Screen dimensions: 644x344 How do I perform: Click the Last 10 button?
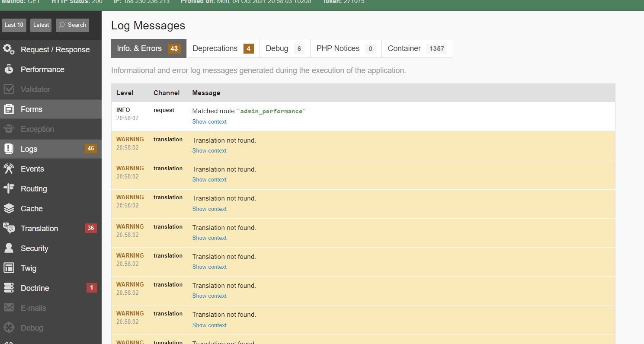[x=14, y=25]
